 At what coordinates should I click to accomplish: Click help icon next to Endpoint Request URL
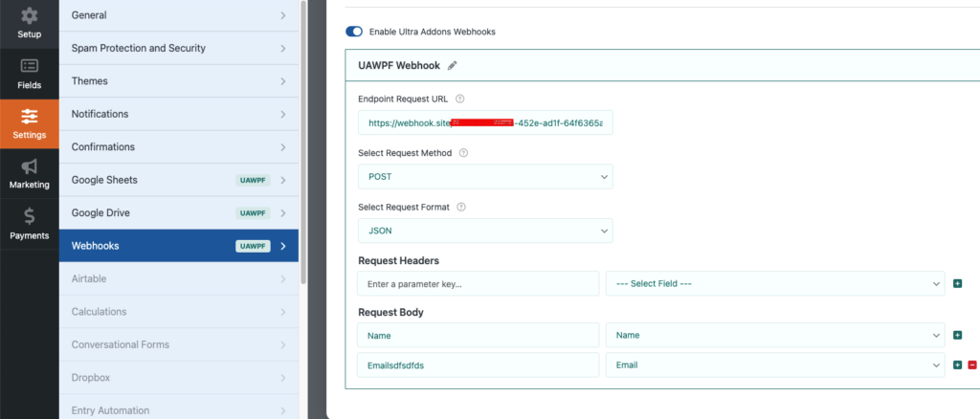[x=460, y=99]
